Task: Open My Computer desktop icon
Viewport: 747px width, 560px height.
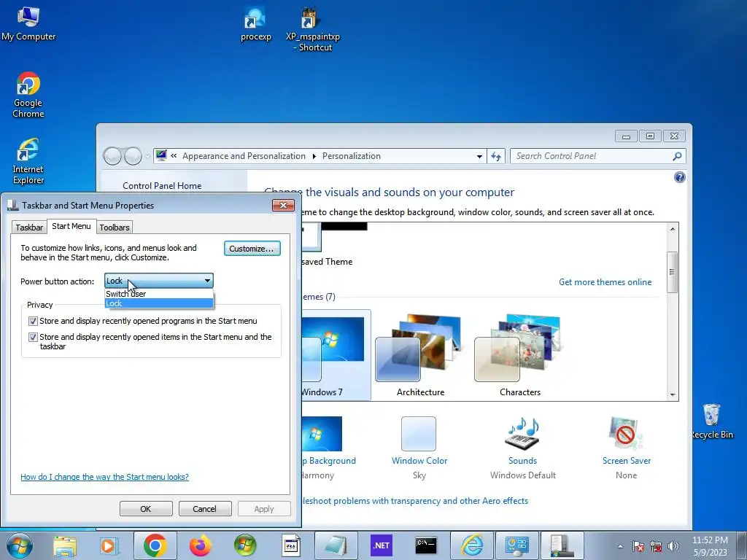Action: (x=28, y=24)
